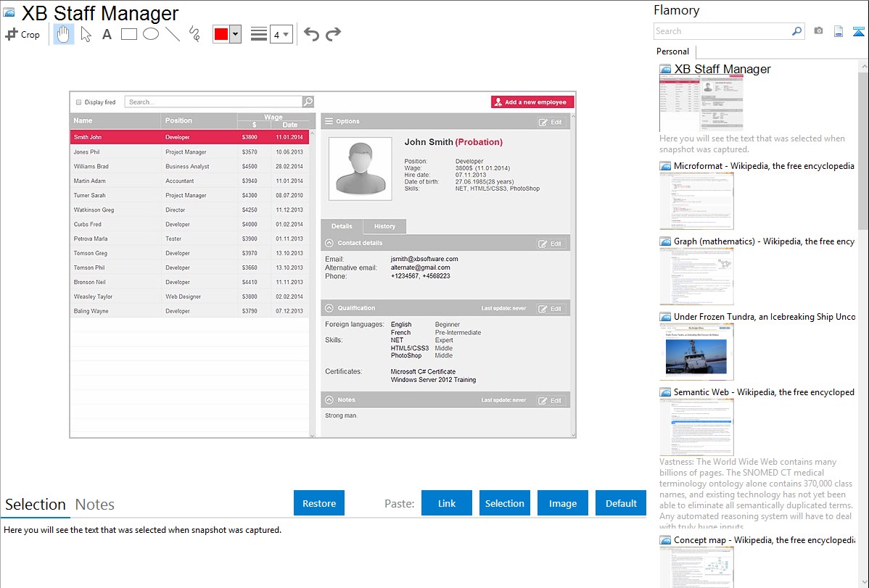Image resolution: width=869 pixels, height=588 pixels.
Task: Open the Notes tab
Action: [x=95, y=505]
